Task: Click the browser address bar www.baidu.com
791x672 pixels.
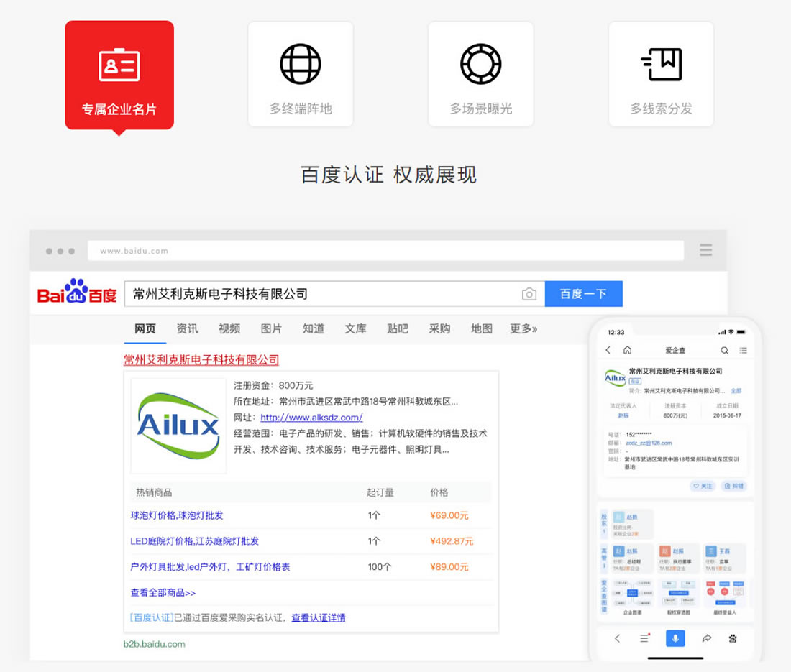Action: click(x=386, y=251)
